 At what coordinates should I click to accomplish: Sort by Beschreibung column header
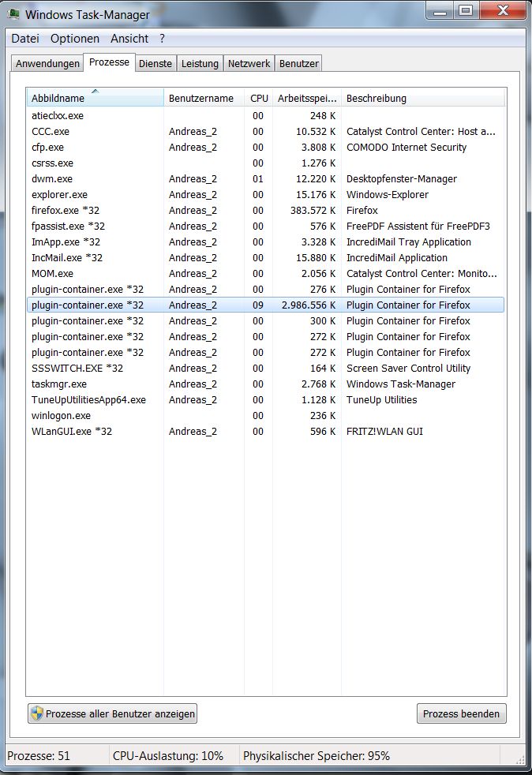coord(423,98)
